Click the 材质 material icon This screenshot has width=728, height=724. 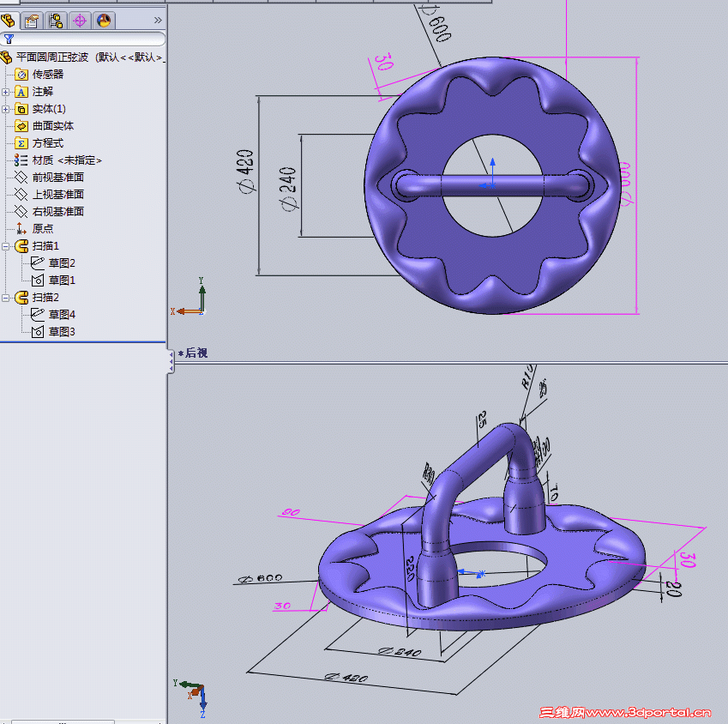pos(21,160)
